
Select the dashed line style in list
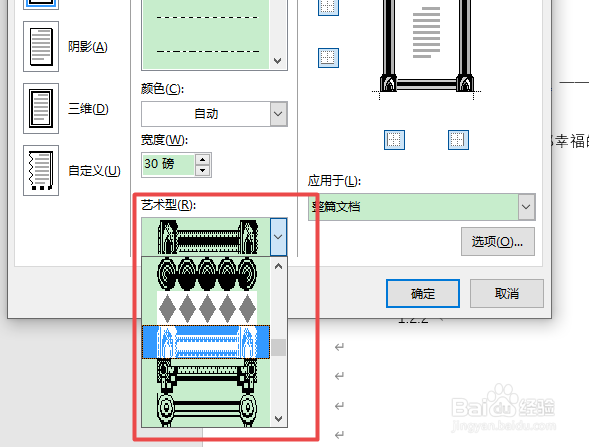(x=206, y=17)
